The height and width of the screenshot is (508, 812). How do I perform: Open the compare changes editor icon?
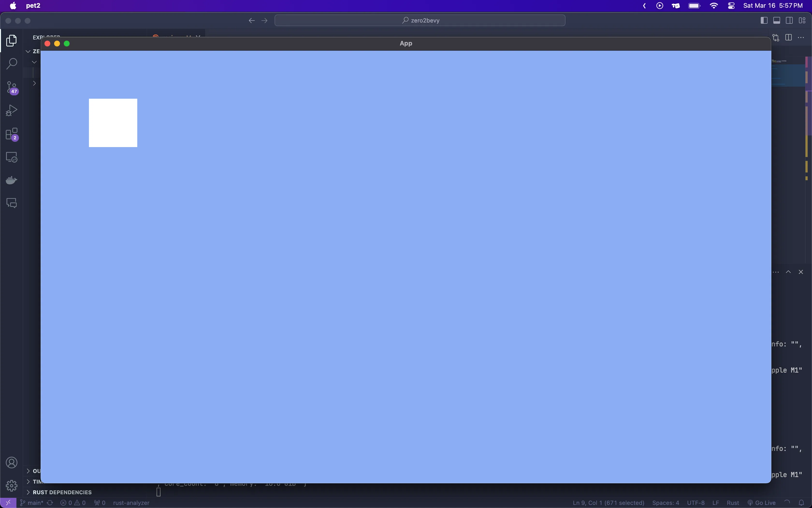(776, 37)
